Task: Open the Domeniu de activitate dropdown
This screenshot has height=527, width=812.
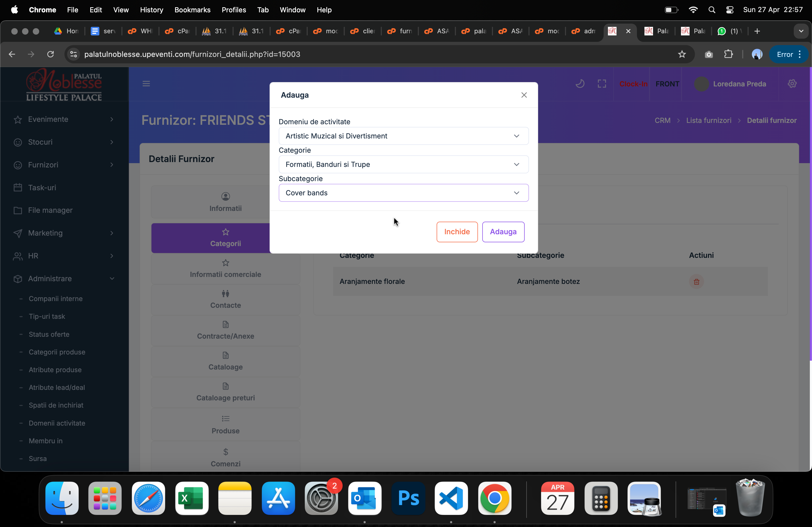Action: coord(403,136)
